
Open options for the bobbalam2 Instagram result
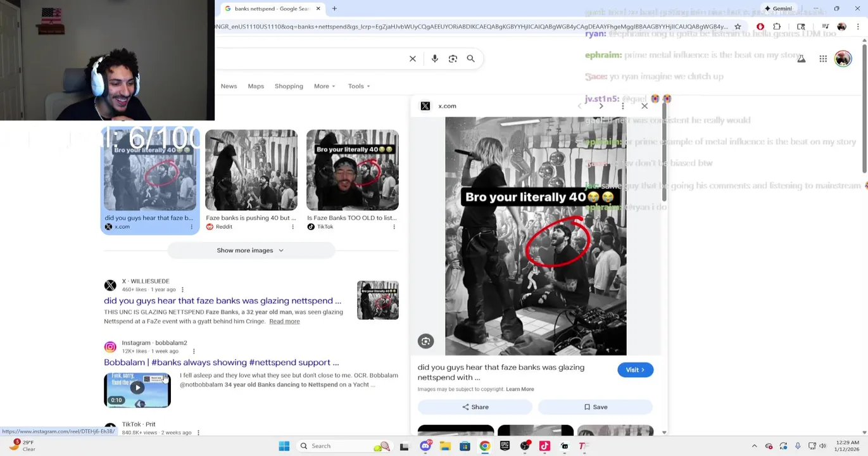pos(194,351)
